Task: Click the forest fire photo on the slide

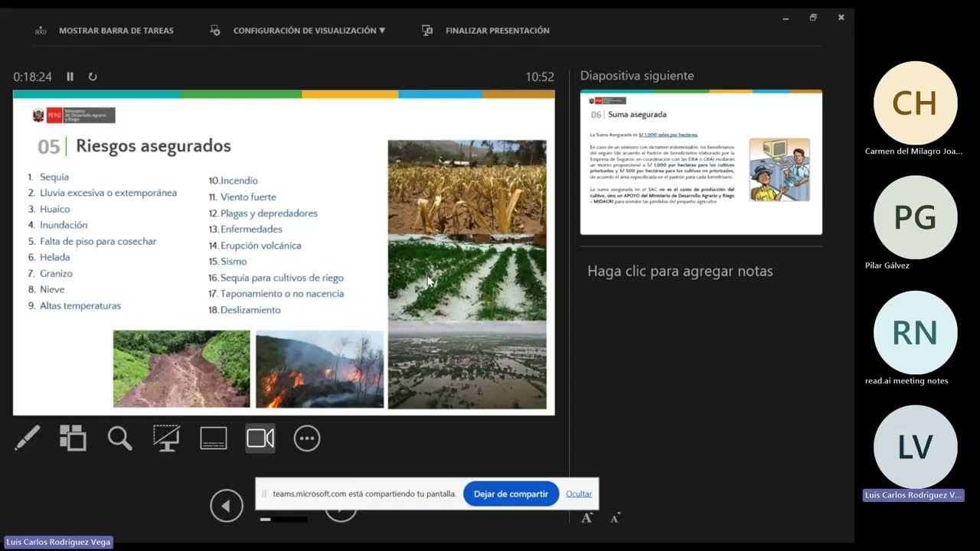Action: tap(319, 369)
